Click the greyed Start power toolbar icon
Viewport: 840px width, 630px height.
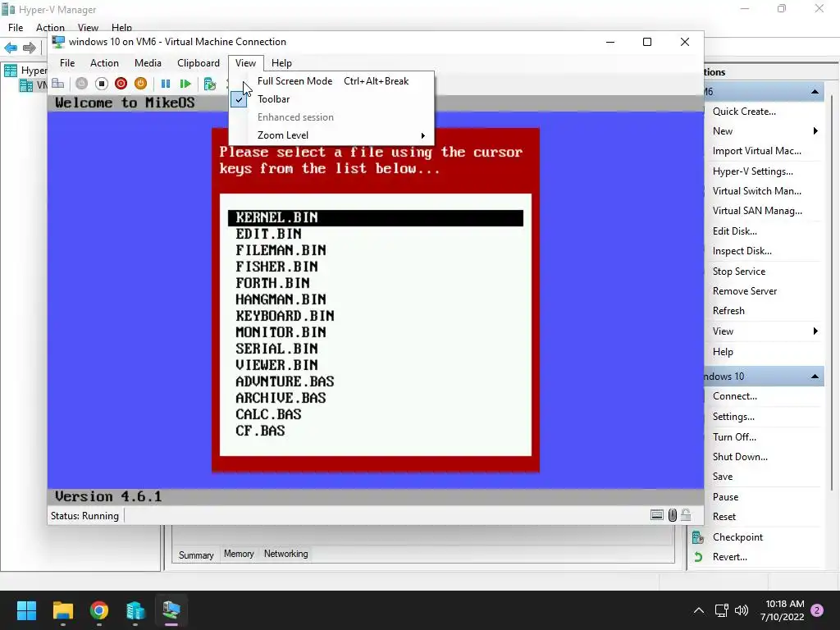tap(81, 84)
